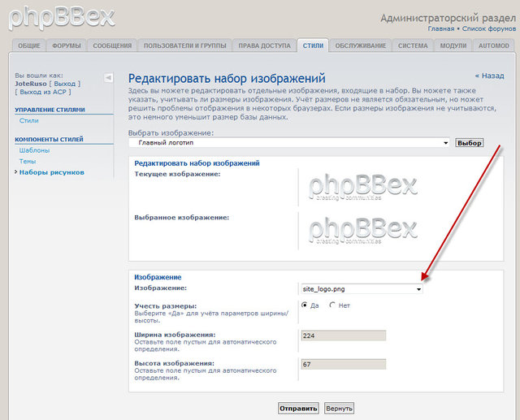Open the «Главный логотип» image dropdown
The height and width of the screenshot is (420, 520).
[289, 143]
